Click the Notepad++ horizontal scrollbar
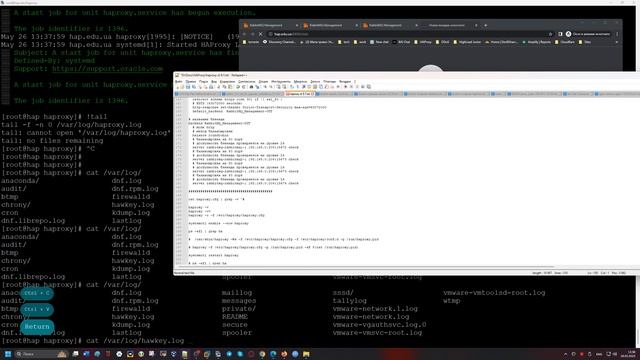Viewport: 640px width, 360px height. point(367,267)
